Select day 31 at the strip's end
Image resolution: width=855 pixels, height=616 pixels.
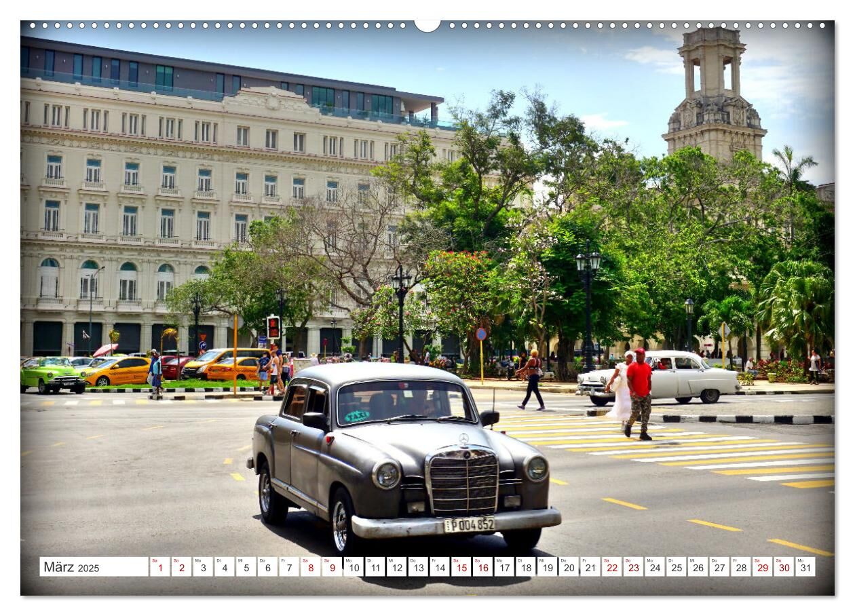pyautogui.click(x=805, y=567)
